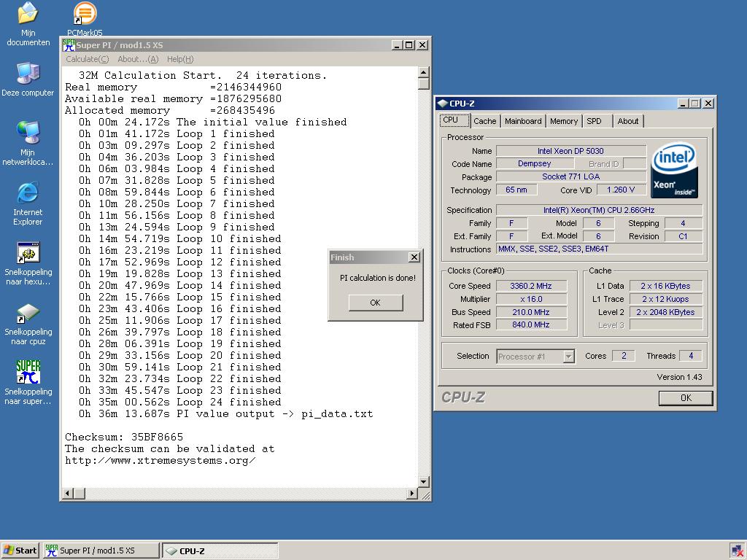The width and height of the screenshot is (747, 560).
Task: Maximize the Super PI window
Action: tap(409, 45)
